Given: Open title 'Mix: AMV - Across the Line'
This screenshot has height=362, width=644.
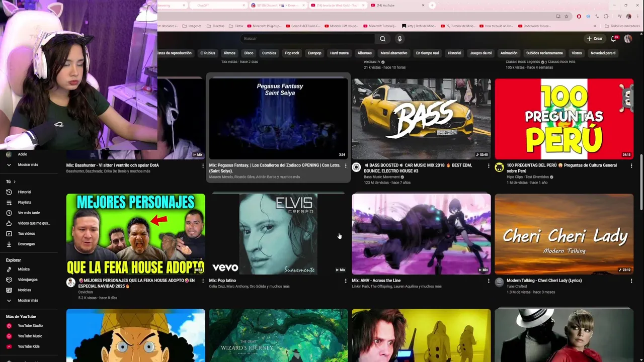Looking at the screenshot, I should (376, 281).
